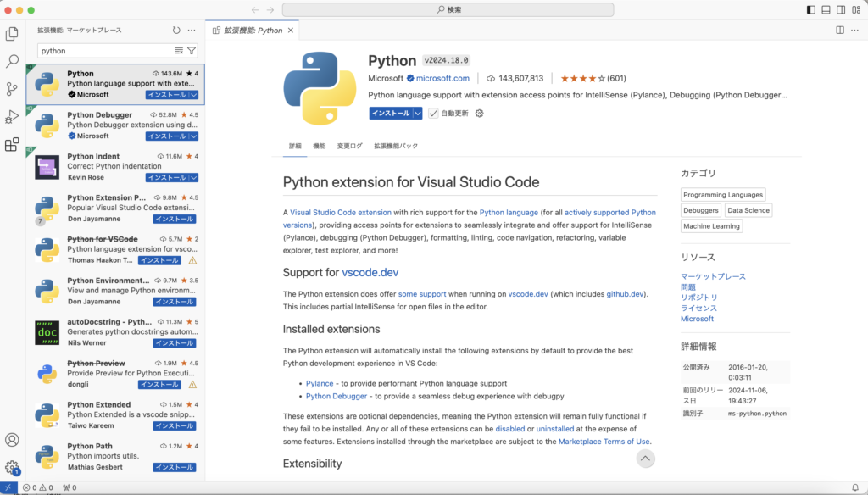Toggle the primary sidebar visibility in the titlebar

pyautogui.click(x=810, y=8)
